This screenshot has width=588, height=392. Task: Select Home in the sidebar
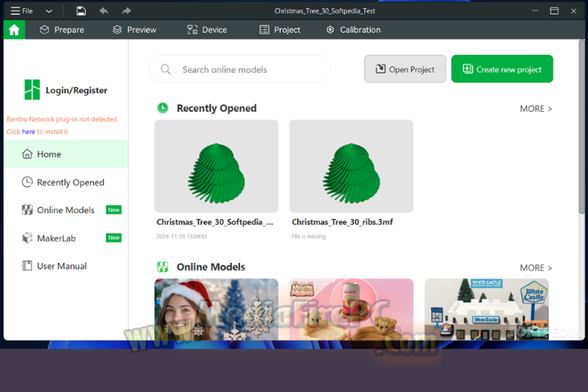[x=66, y=154]
